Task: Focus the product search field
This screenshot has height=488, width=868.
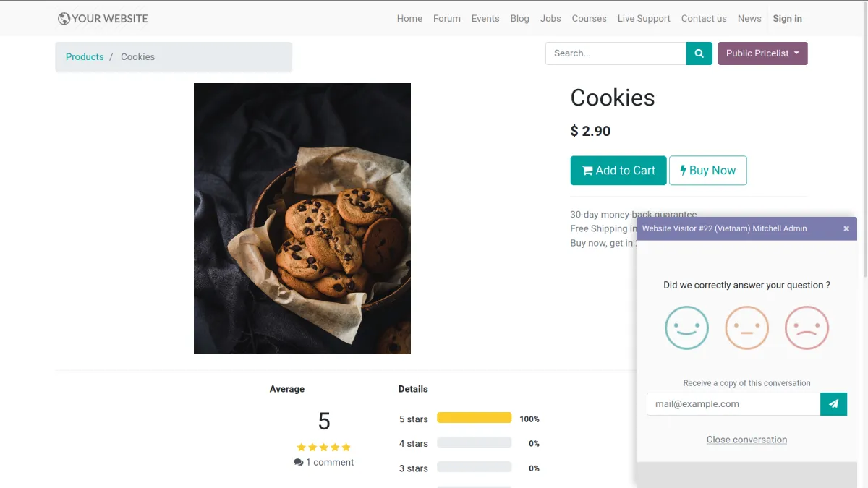Action: [x=616, y=53]
